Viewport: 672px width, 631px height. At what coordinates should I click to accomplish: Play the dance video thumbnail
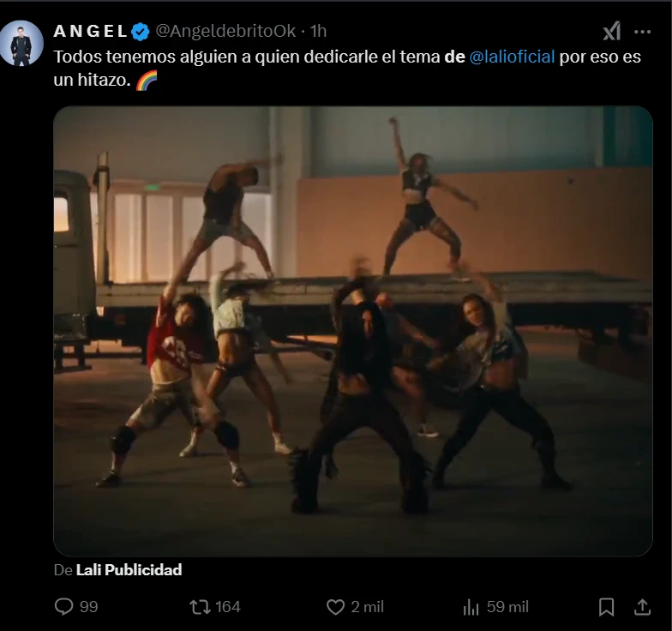pyautogui.click(x=353, y=331)
